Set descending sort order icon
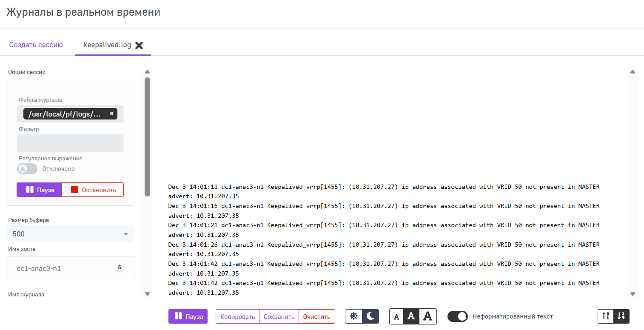The height and width of the screenshot is (330, 644). pos(621,316)
